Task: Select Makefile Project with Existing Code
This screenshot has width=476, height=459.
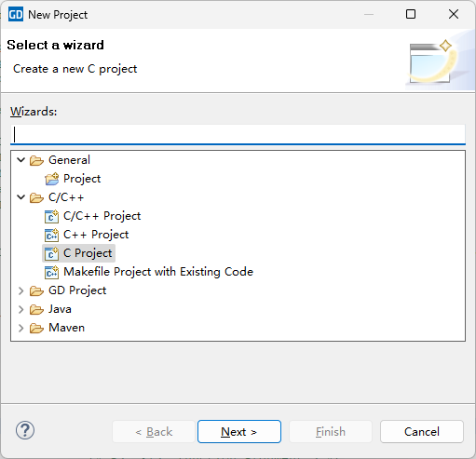Action: [158, 272]
